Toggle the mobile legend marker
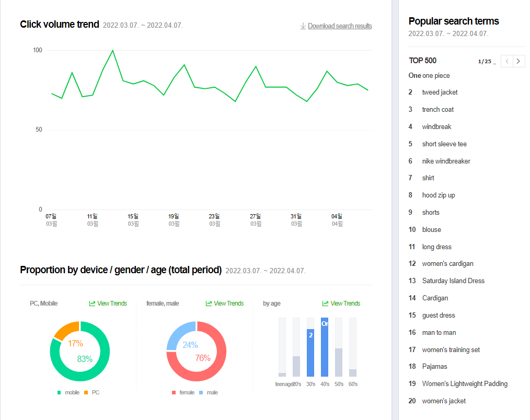 point(59,392)
